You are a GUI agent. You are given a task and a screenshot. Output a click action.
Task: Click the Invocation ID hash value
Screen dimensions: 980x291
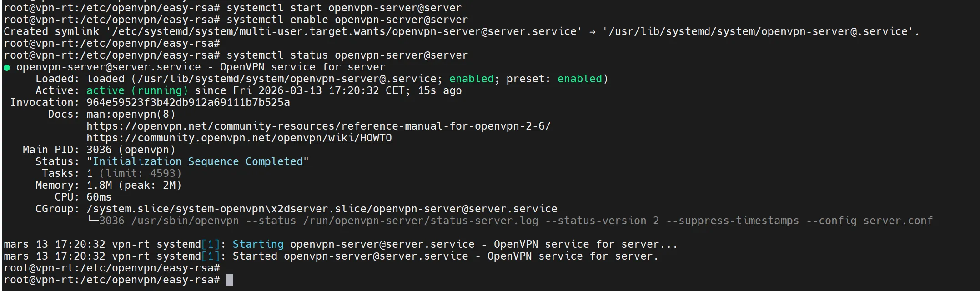pyautogui.click(x=188, y=103)
